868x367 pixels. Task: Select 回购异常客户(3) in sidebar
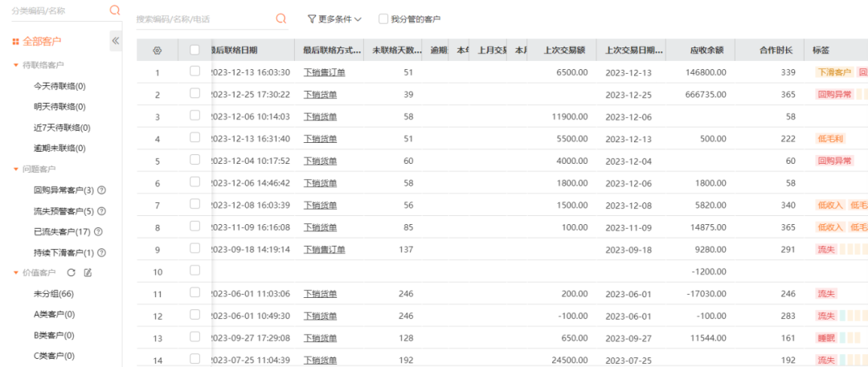pos(64,190)
